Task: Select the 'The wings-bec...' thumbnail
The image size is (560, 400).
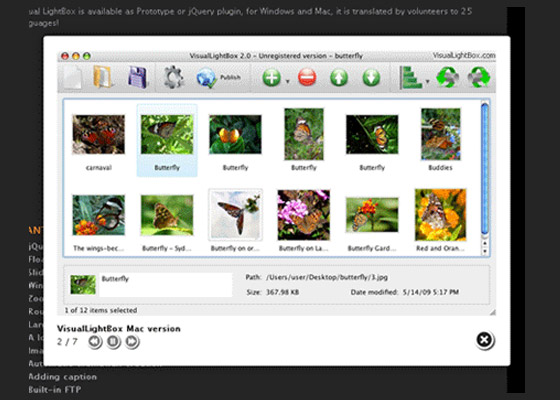Action: (99, 215)
